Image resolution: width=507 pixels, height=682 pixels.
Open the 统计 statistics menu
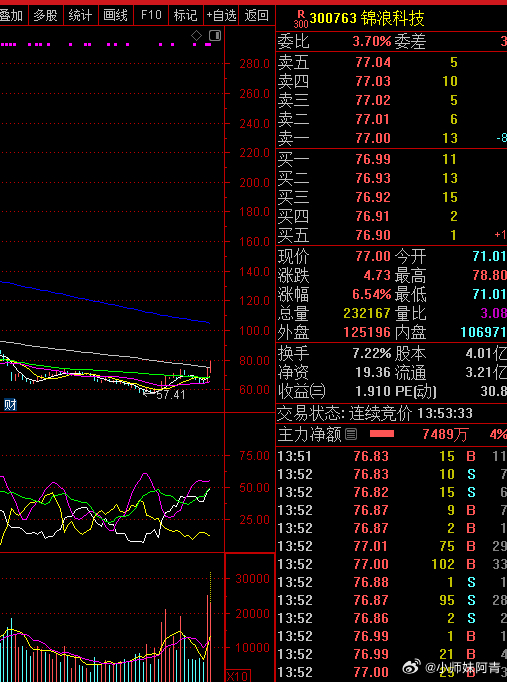[81, 16]
